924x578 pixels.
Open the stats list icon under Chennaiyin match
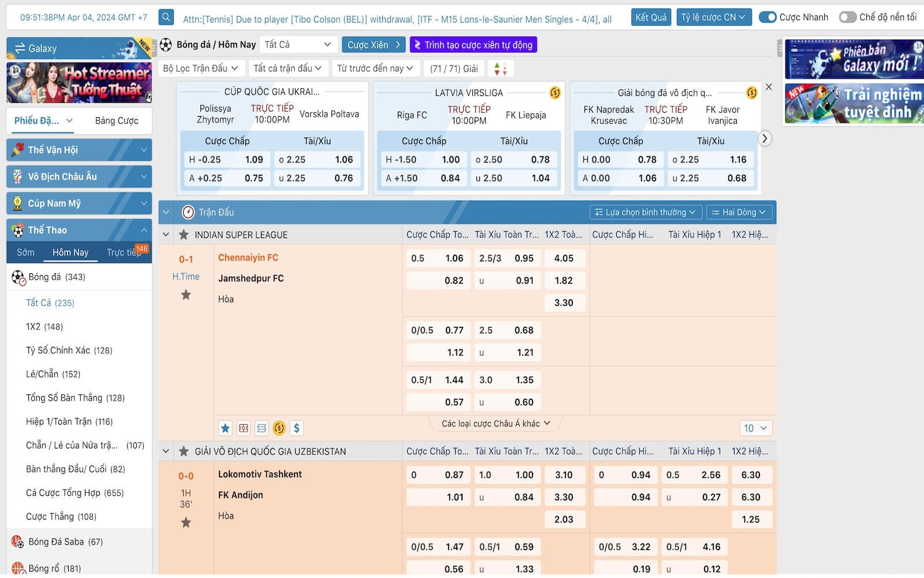262,428
